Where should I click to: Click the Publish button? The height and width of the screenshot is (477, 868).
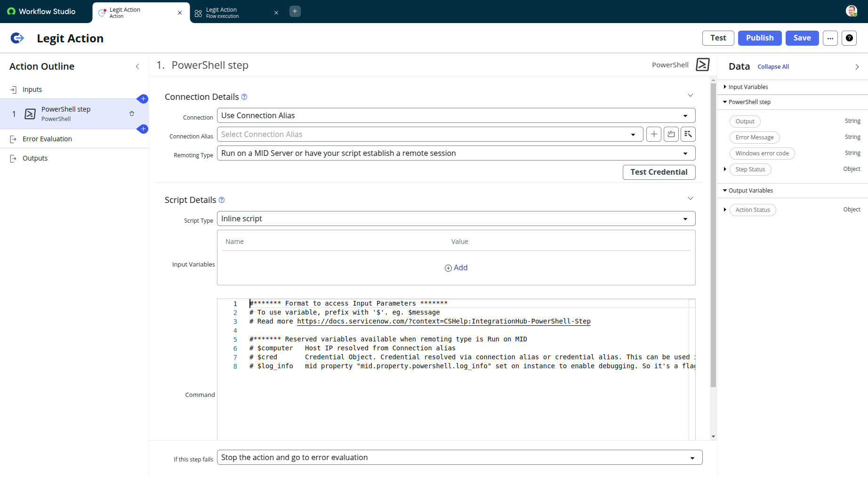coord(759,38)
